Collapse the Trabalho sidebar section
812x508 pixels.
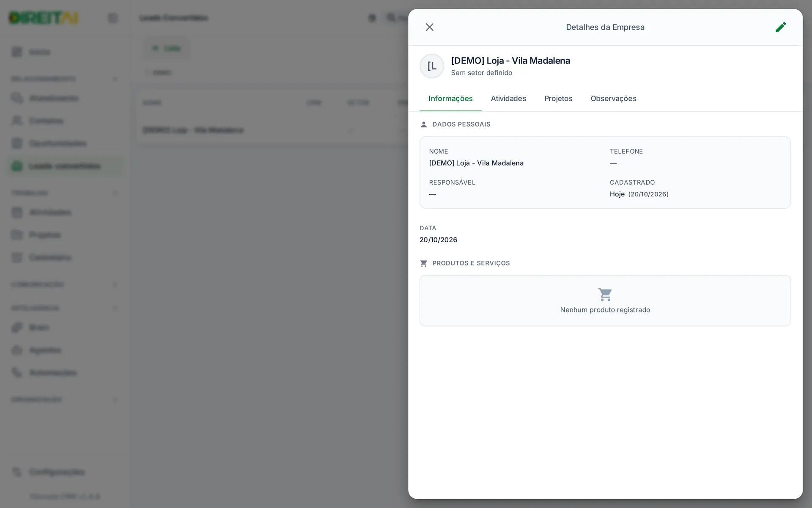[x=115, y=193]
